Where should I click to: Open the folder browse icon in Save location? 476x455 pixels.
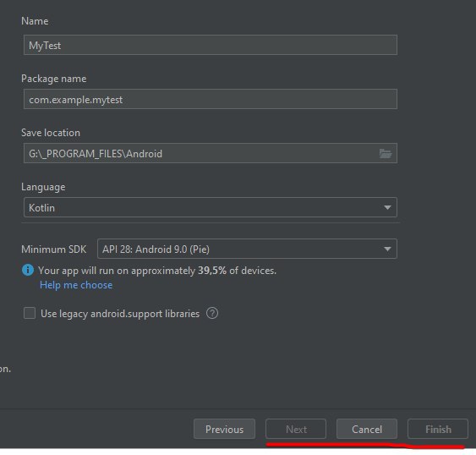(386, 153)
